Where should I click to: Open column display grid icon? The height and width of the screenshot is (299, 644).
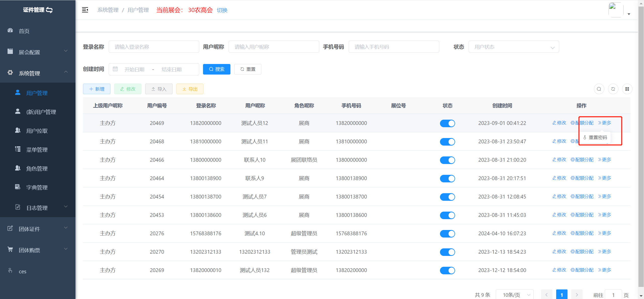coord(627,89)
